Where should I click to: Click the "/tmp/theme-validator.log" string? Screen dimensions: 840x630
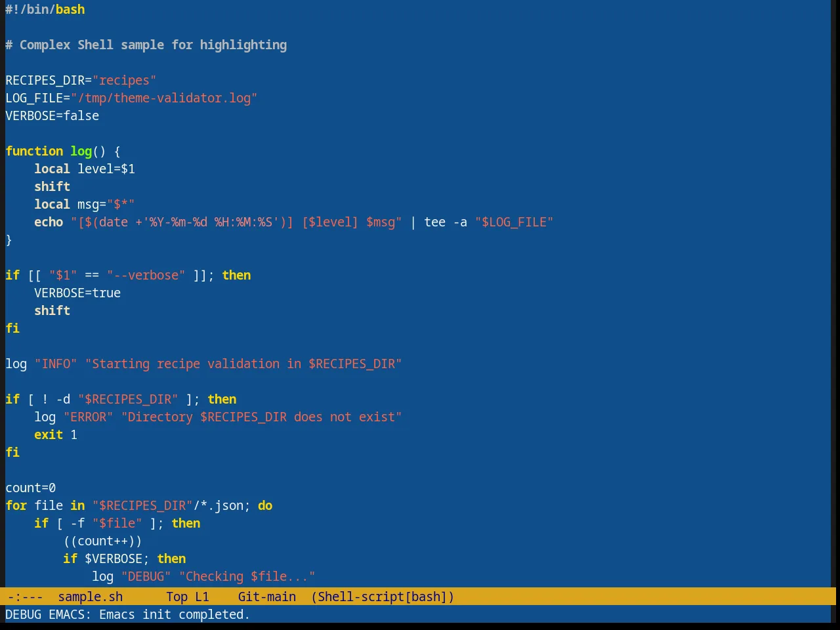coord(164,98)
